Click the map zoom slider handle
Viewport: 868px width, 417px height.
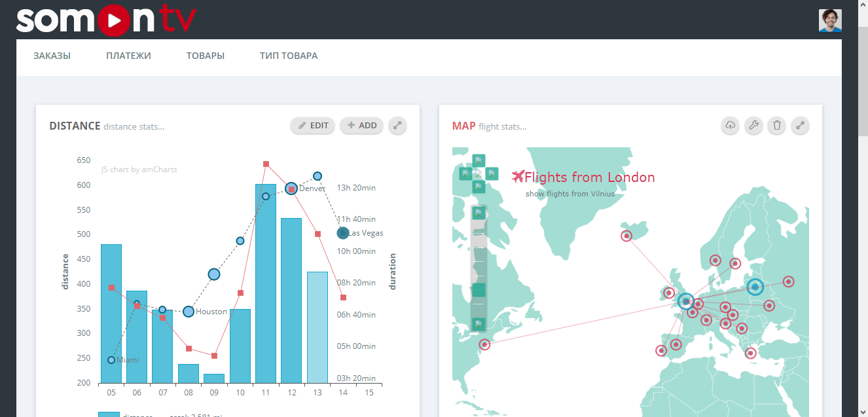(479, 289)
